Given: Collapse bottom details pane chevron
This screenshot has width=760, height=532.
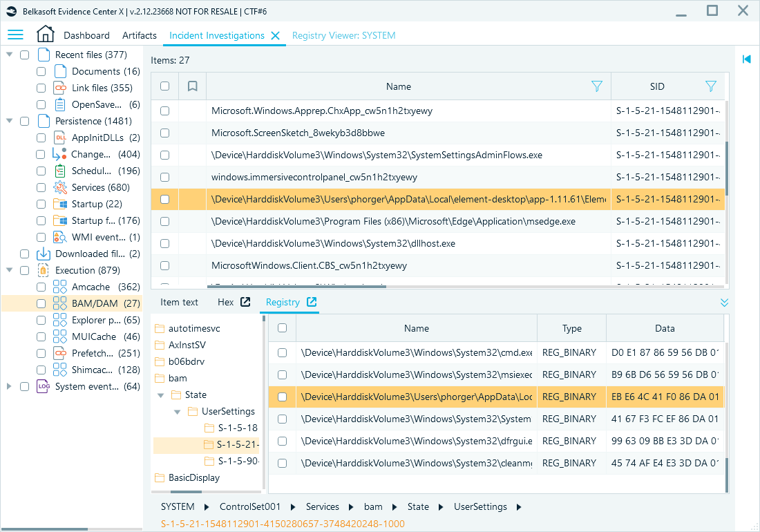Looking at the screenshot, I should tap(724, 303).
